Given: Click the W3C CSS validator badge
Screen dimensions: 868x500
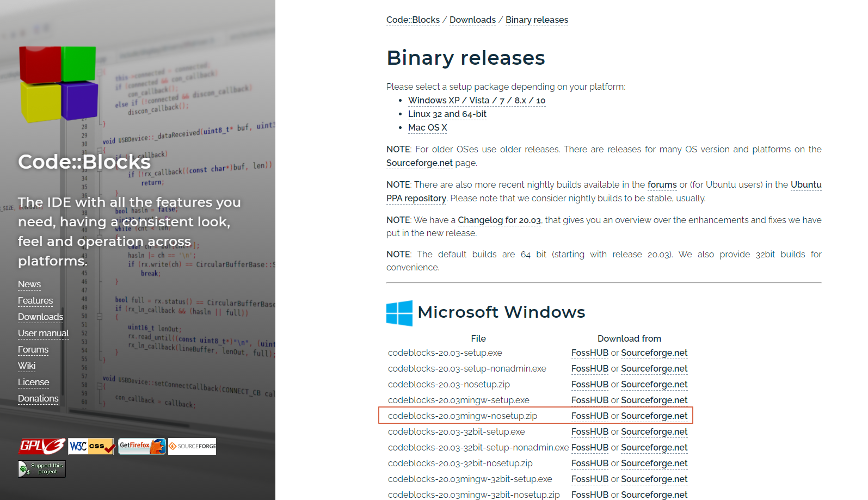Looking at the screenshot, I should coord(91,446).
